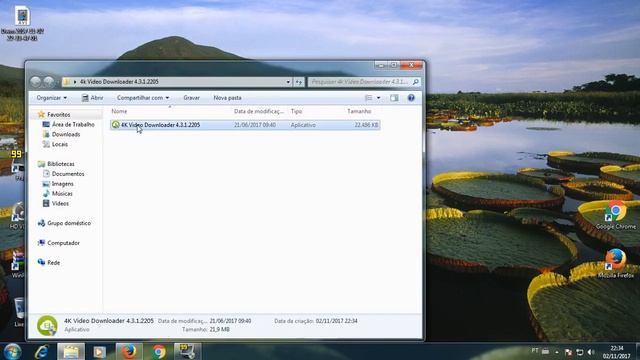
Task: Click the Windows Explorer taskbar icon
Action: (x=71, y=351)
